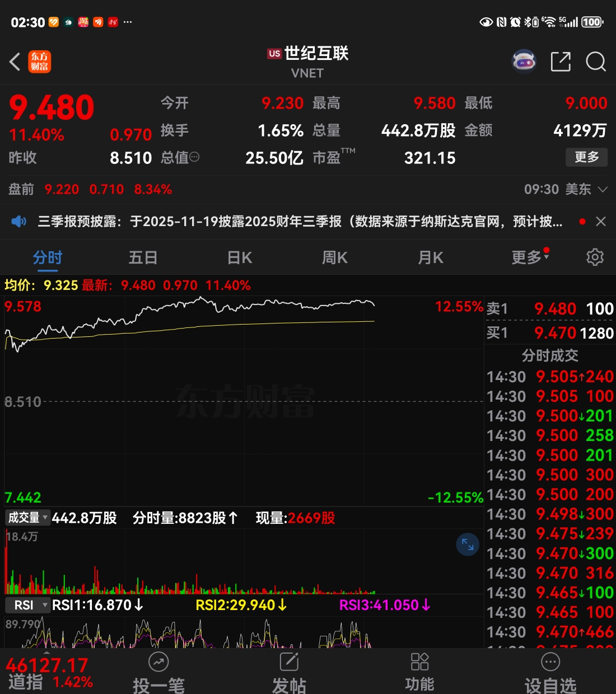The image size is (616, 694).
Task: Tap the info icon next to 总值
Action: [194, 158]
